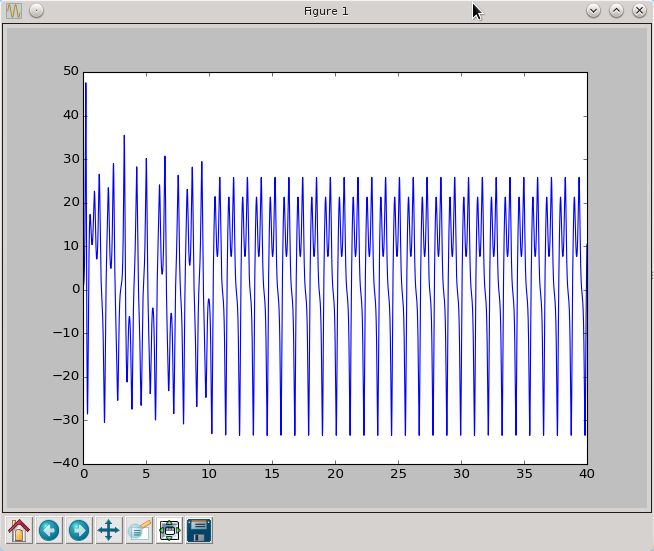Minimize the Figure 1 window
Image resolution: width=654 pixels, height=551 pixels.
593,11
